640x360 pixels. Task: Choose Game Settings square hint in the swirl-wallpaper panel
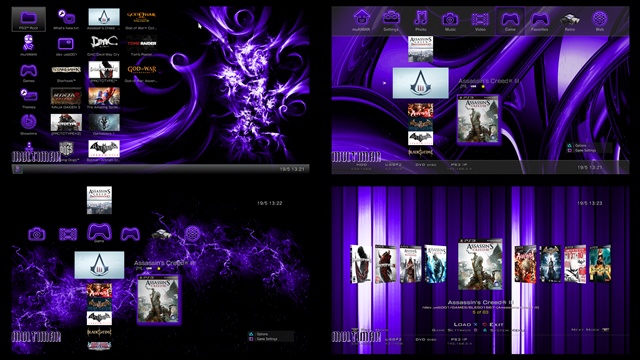pos(582,151)
